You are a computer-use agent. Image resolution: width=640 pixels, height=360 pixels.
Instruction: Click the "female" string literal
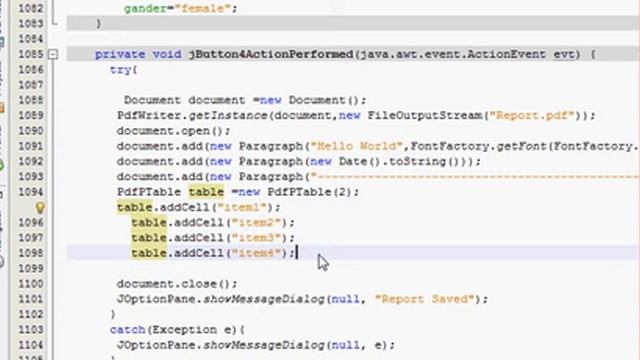202,9
